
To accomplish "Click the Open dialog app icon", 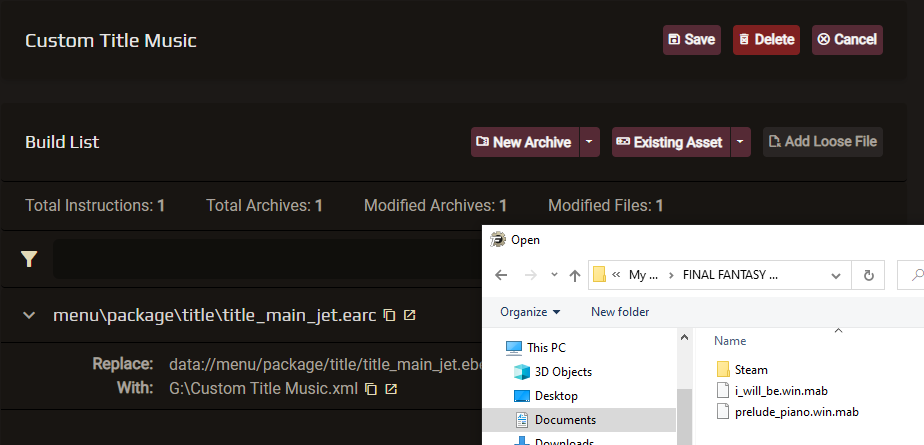I will [498, 239].
